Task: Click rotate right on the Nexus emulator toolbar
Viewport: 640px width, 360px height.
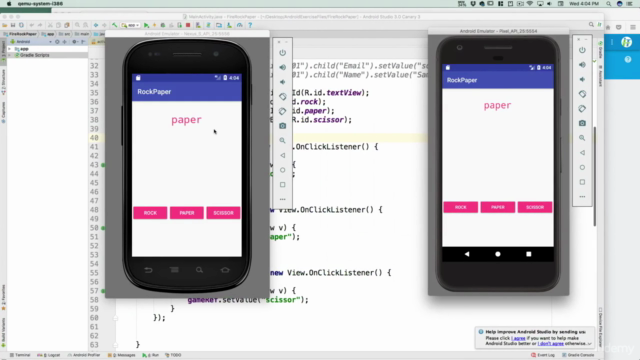Action: click(x=282, y=111)
